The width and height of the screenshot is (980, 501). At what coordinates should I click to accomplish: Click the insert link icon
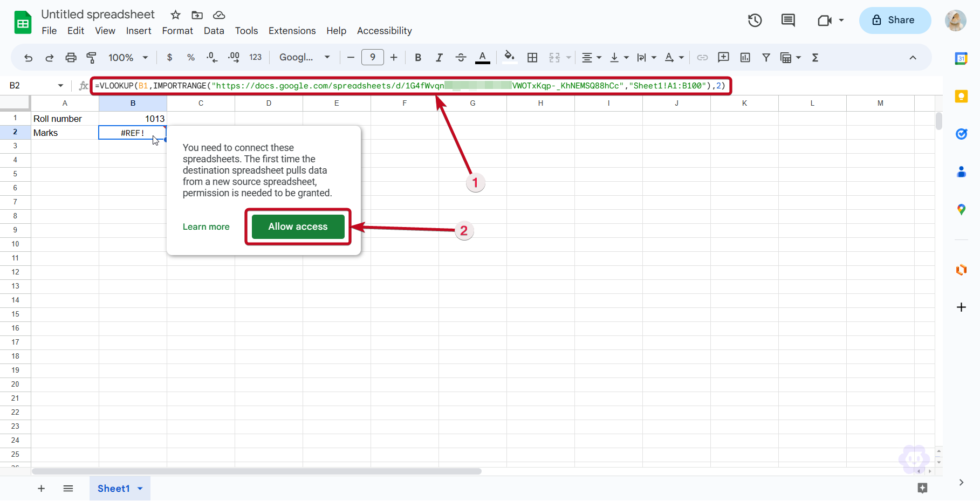tap(702, 58)
